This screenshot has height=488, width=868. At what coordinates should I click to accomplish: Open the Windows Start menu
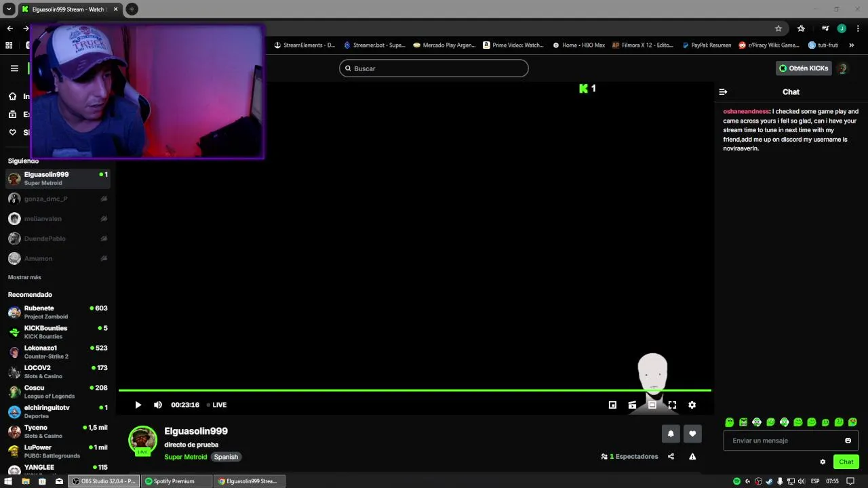tap(8, 481)
